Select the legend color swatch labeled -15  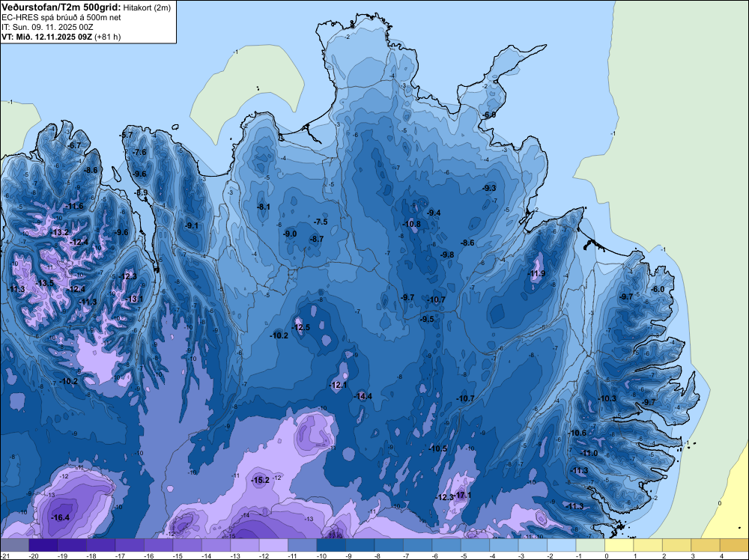(x=187, y=544)
